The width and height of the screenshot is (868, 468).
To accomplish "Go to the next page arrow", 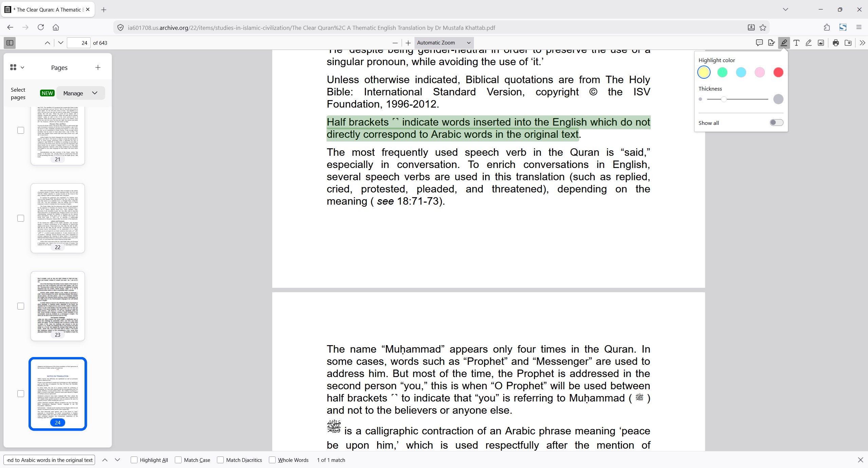I will (61, 43).
